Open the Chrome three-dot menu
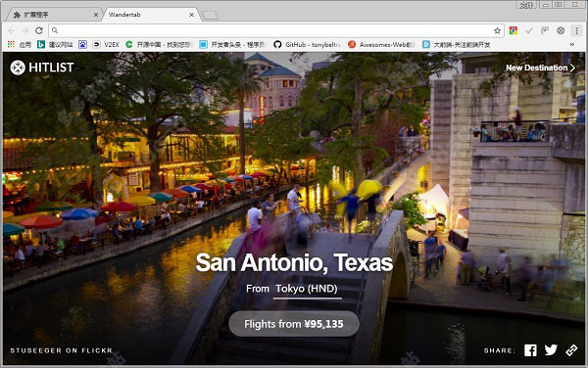Image resolution: width=588 pixels, height=368 pixels. click(577, 30)
